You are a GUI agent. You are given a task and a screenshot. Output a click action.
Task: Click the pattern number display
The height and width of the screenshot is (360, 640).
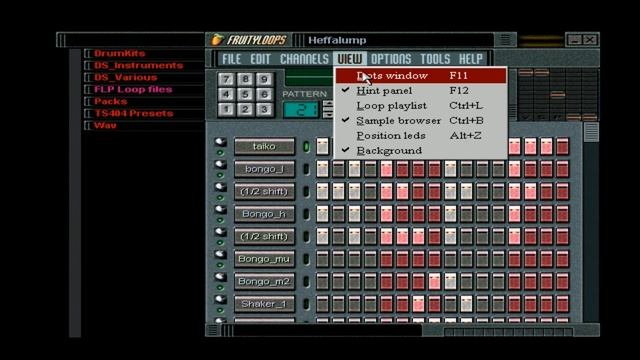(302, 109)
